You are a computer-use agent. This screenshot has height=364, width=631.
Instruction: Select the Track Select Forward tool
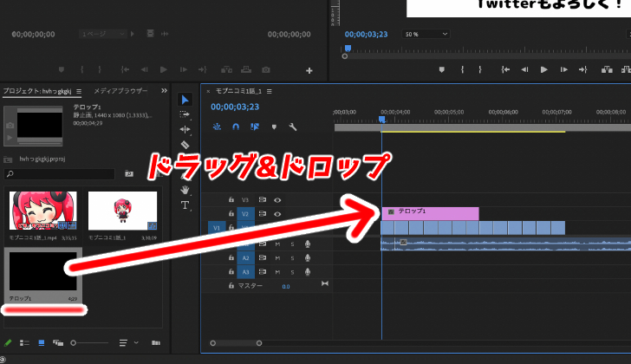coord(185,114)
